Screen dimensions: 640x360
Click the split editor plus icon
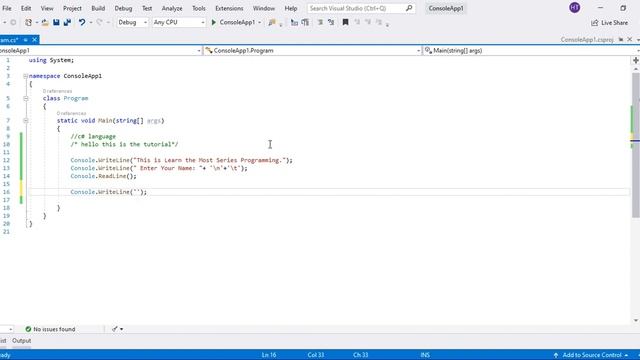tap(636, 60)
